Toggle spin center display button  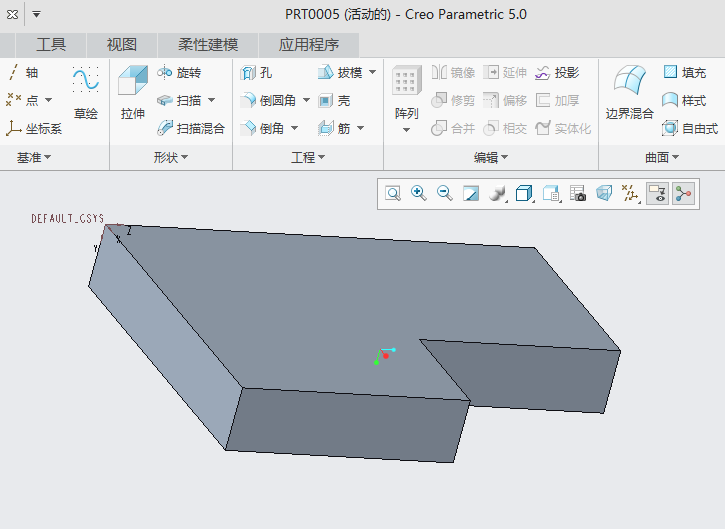coord(683,194)
